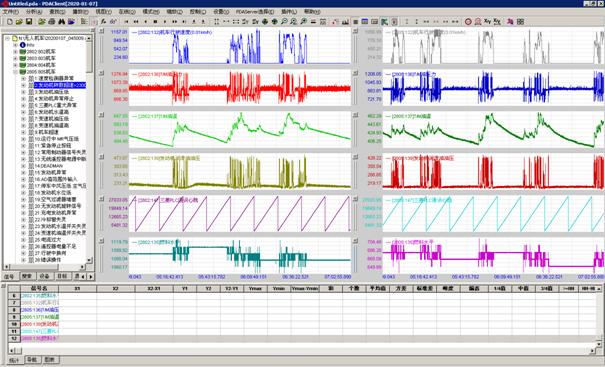The height and width of the screenshot is (367, 605).
Task: Expand the 14:DEADMAN signal node
Action: (23, 166)
